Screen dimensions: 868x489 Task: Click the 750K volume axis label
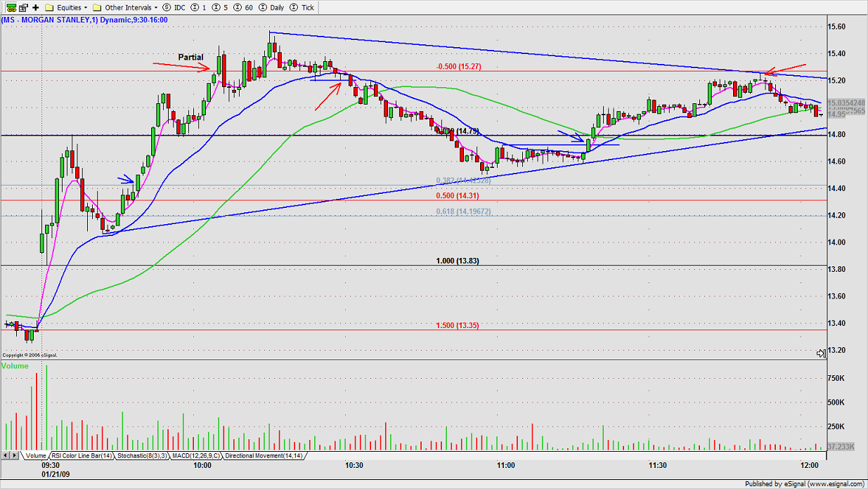tap(836, 378)
